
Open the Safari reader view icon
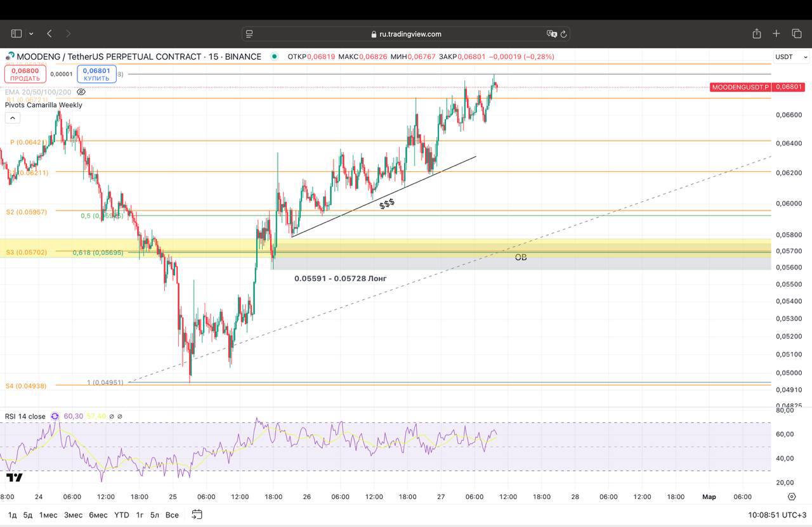click(x=249, y=34)
